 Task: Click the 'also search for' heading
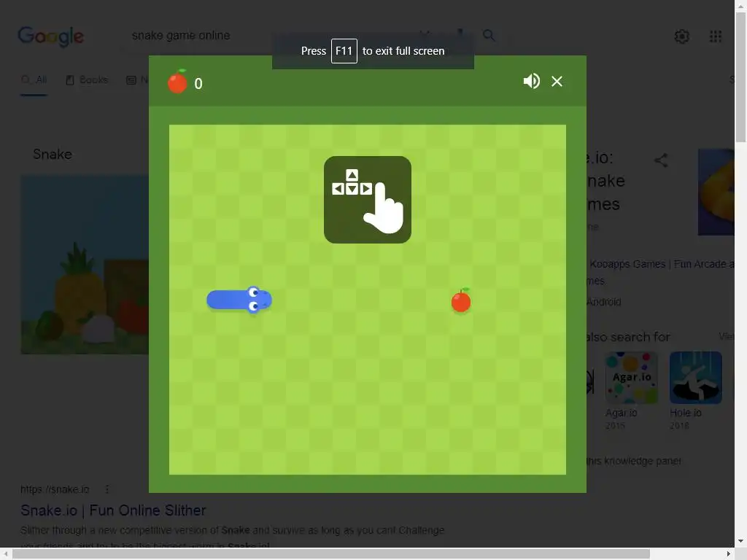coord(628,337)
